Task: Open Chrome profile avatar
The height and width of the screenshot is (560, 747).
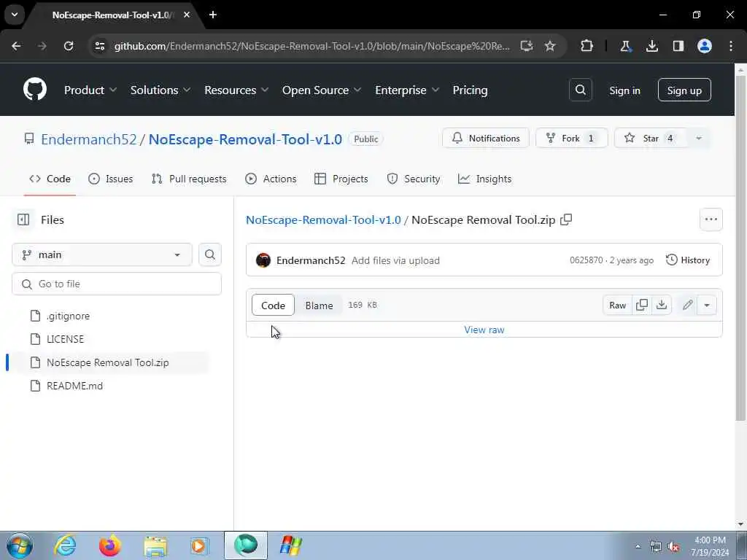Action: click(704, 46)
